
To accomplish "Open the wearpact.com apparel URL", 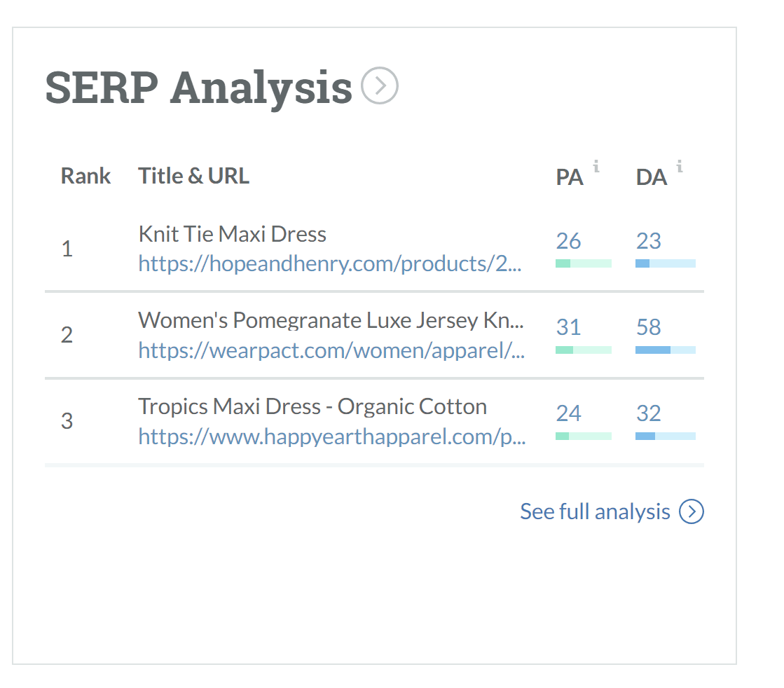I will pyautogui.click(x=331, y=350).
